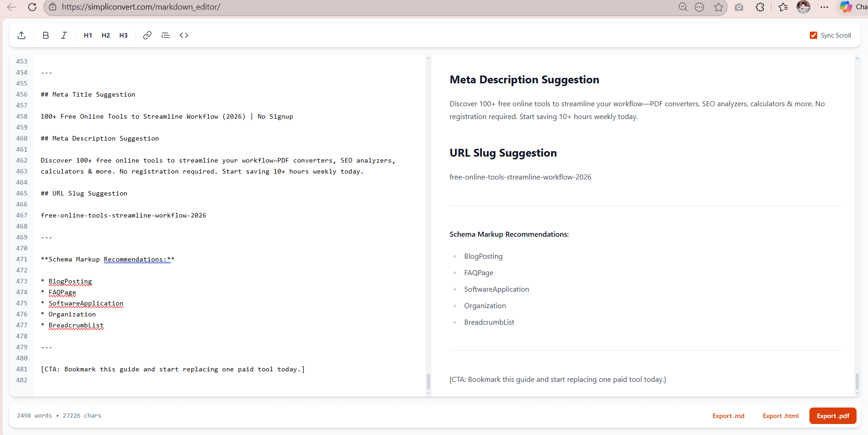868x435 pixels.
Task: Insert a hyperlink using the link icon
Action: (147, 35)
